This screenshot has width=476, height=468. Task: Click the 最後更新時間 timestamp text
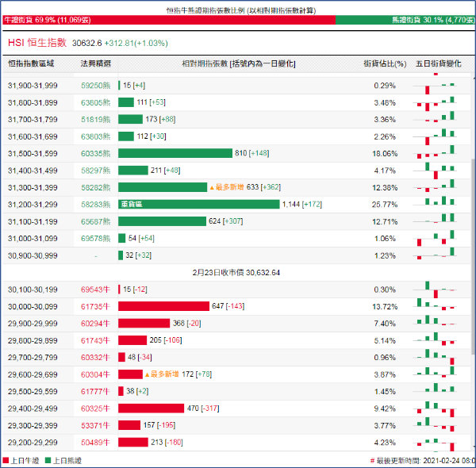423,461
